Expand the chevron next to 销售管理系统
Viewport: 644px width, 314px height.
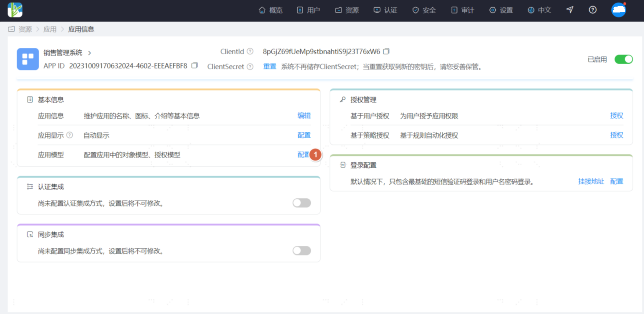tap(89, 53)
